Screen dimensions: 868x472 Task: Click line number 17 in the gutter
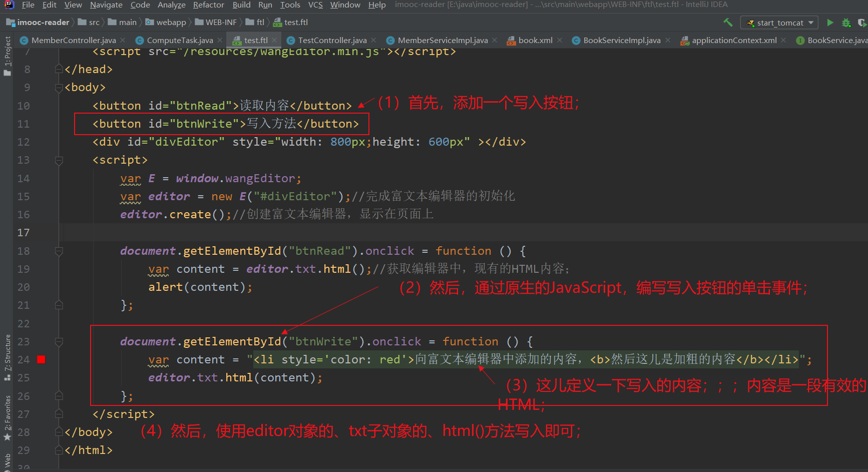(x=24, y=232)
